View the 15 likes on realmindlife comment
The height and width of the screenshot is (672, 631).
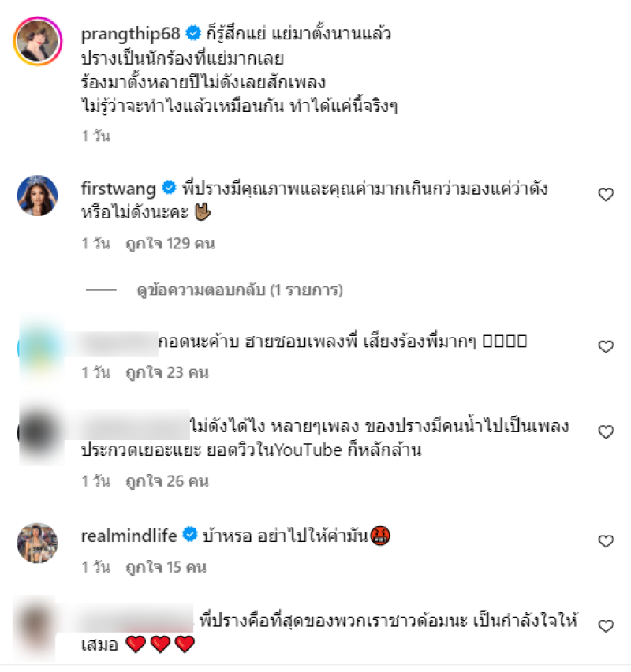[x=166, y=567]
